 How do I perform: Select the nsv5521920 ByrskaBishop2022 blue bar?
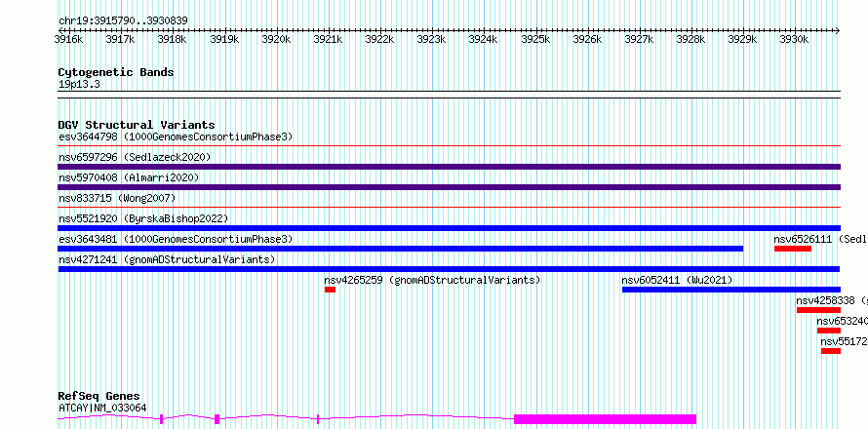[449, 228]
